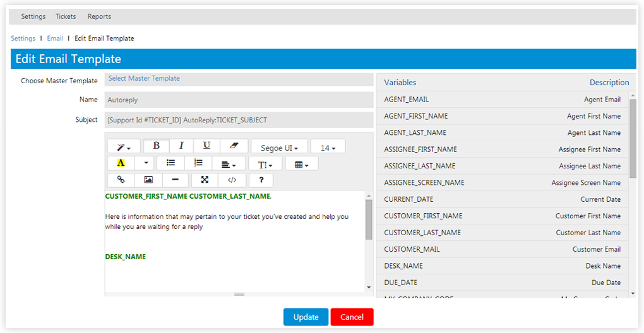Select ASSIGNEE_SCREEN_NAME variable
Image resolution: width=644 pixels, height=333 pixels.
pos(503,183)
